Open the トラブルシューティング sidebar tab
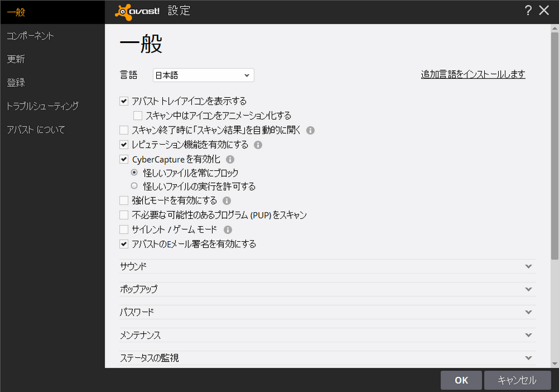The height and width of the screenshot is (392, 559). 52,106
